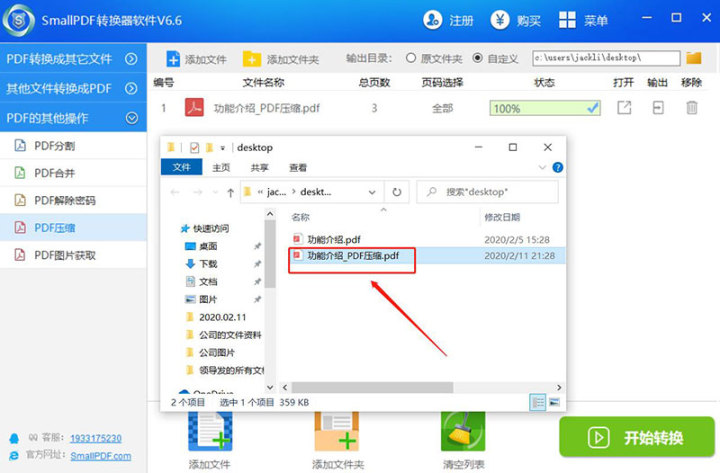Select 自定义 output radio button
The height and width of the screenshot is (473, 720).
(x=478, y=58)
